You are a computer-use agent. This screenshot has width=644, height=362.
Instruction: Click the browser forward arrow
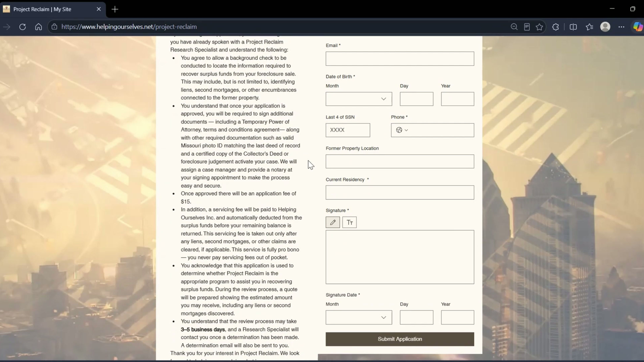pyautogui.click(x=7, y=27)
